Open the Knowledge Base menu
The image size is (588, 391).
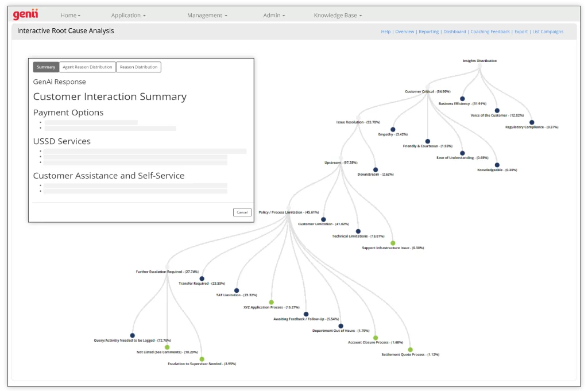coord(338,16)
